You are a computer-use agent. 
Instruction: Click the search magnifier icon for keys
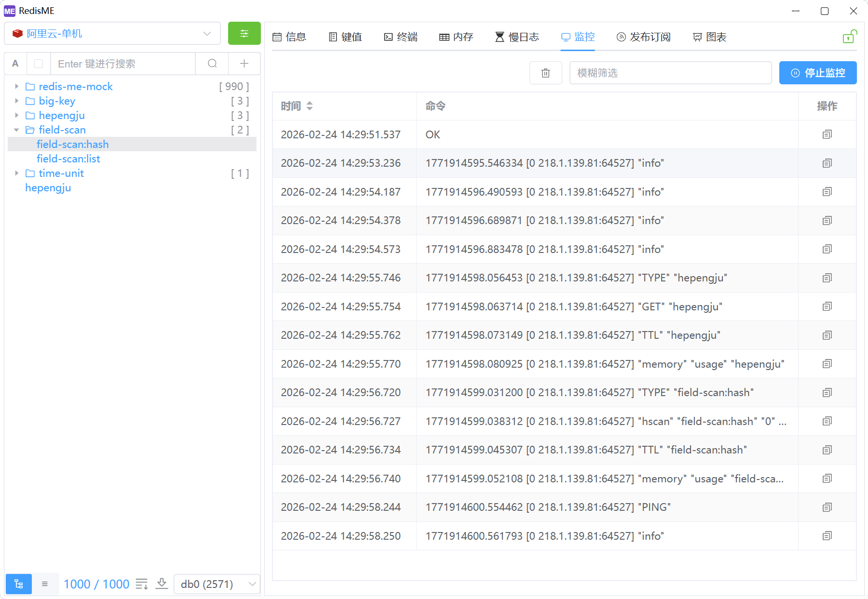tap(212, 64)
